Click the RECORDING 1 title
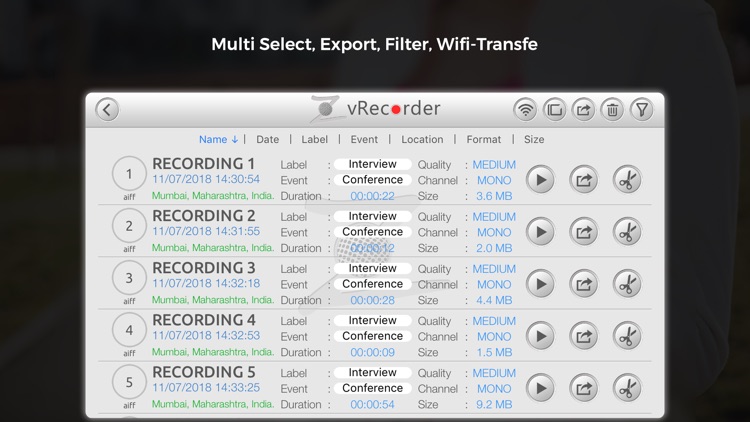Image resolution: width=750 pixels, height=422 pixels. click(x=203, y=164)
